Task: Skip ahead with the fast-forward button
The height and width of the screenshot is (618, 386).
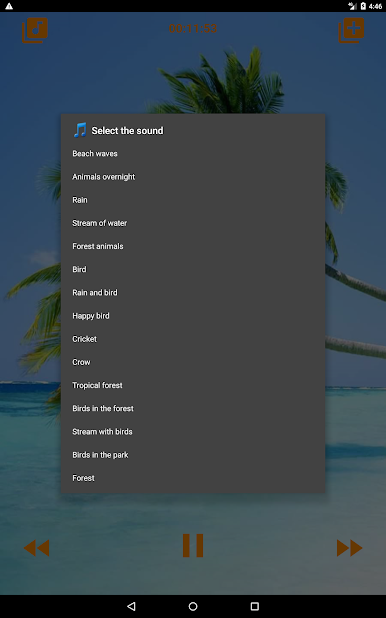Action: (x=350, y=548)
